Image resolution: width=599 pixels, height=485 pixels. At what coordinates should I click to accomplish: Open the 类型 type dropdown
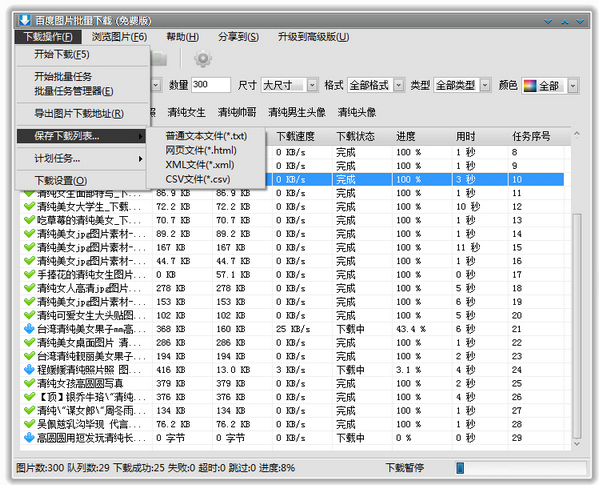485,85
